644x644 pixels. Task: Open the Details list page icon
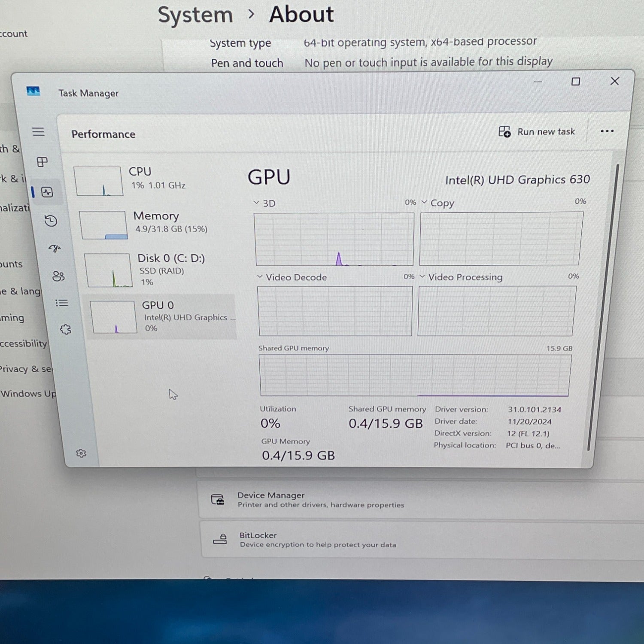point(62,303)
